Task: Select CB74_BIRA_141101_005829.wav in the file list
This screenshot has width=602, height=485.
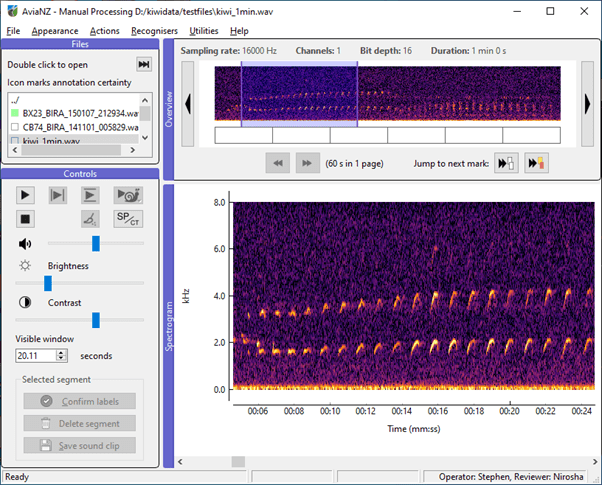Action: [80, 128]
